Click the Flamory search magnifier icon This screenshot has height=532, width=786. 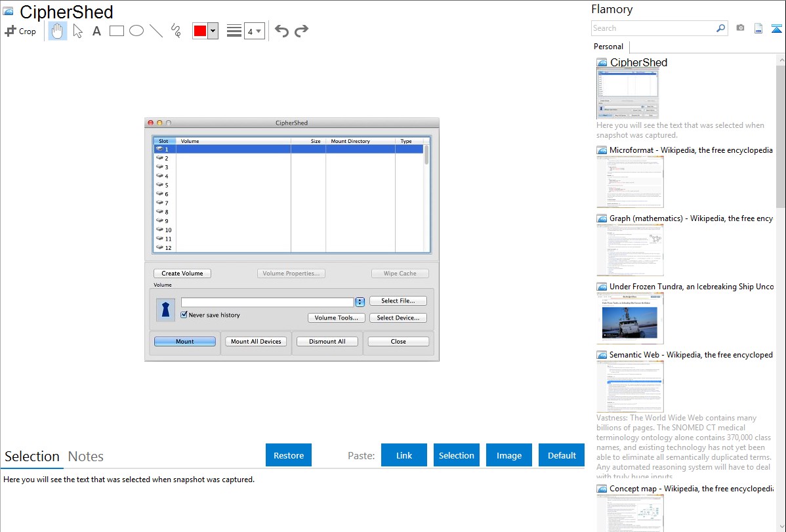pyautogui.click(x=720, y=28)
